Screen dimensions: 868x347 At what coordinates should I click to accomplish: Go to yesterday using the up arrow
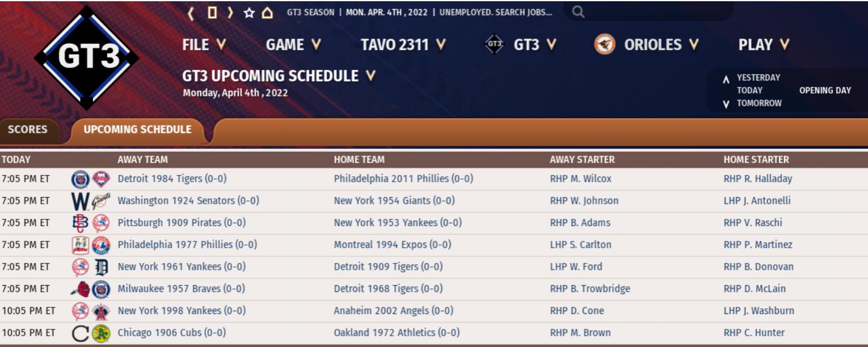(x=726, y=79)
